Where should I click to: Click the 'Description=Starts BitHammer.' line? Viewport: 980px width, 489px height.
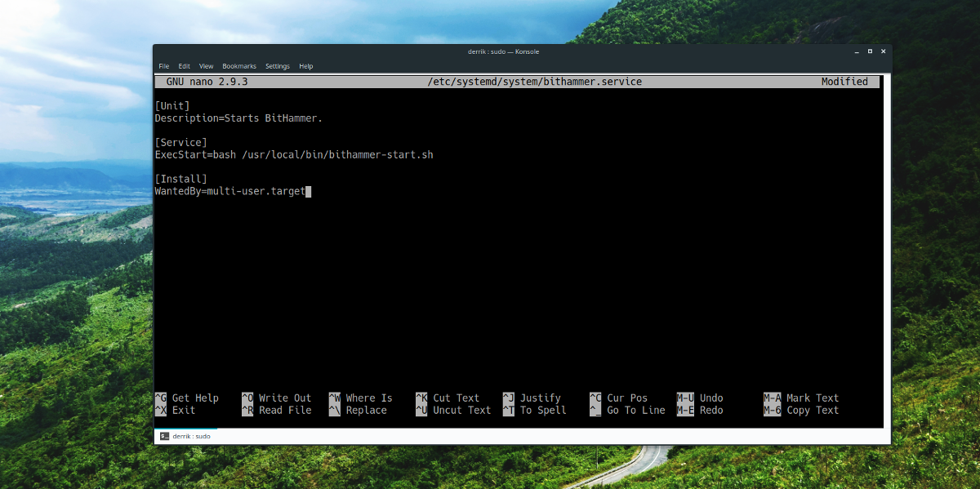(238, 118)
